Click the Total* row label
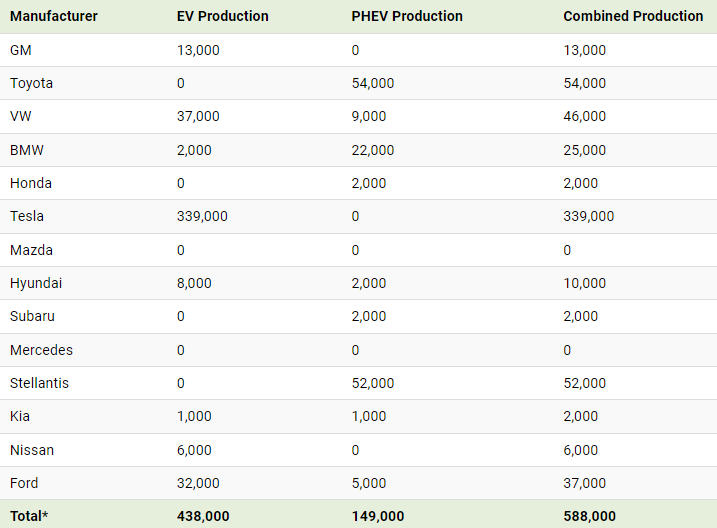Image resolution: width=717 pixels, height=528 pixels. (x=29, y=516)
